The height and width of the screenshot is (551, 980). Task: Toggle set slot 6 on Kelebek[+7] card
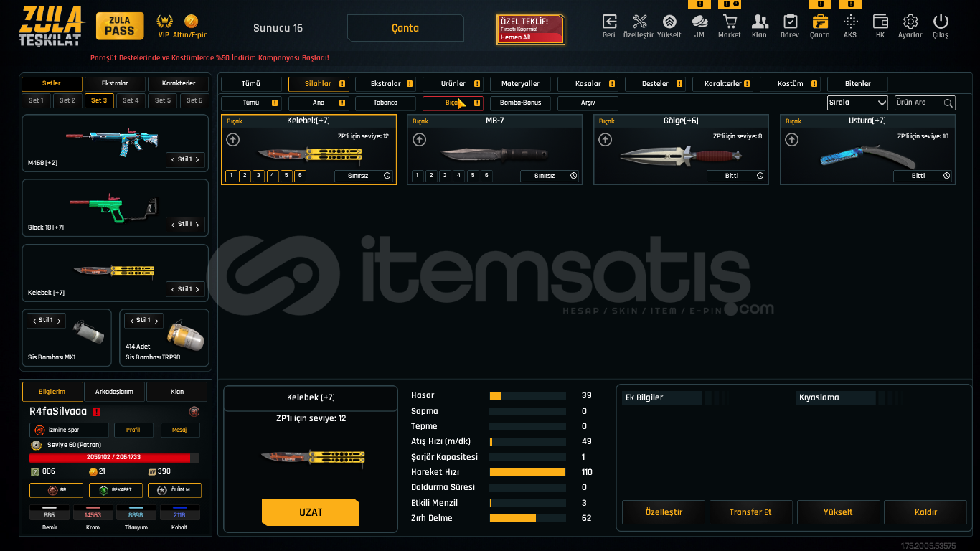click(x=300, y=176)
